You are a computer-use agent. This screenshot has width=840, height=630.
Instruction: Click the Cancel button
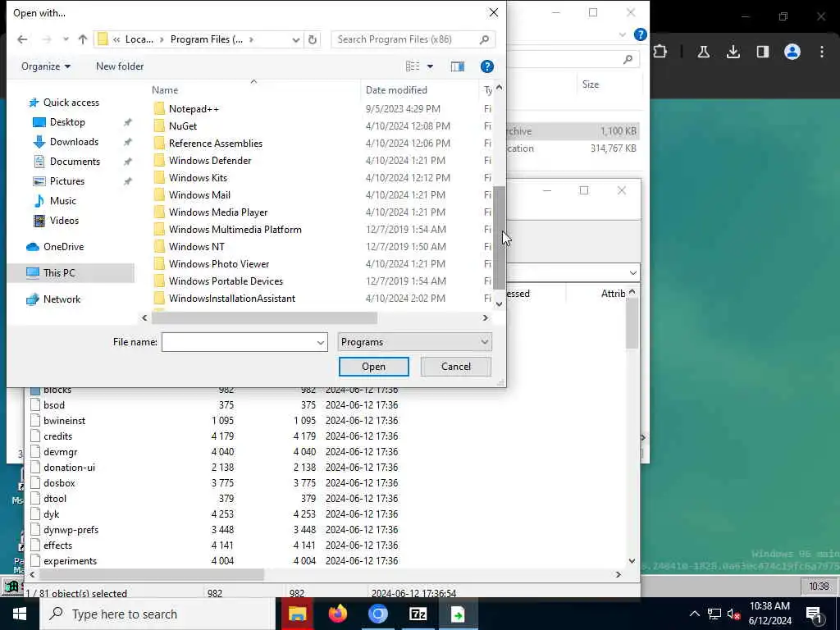click(x=456, y=367)
